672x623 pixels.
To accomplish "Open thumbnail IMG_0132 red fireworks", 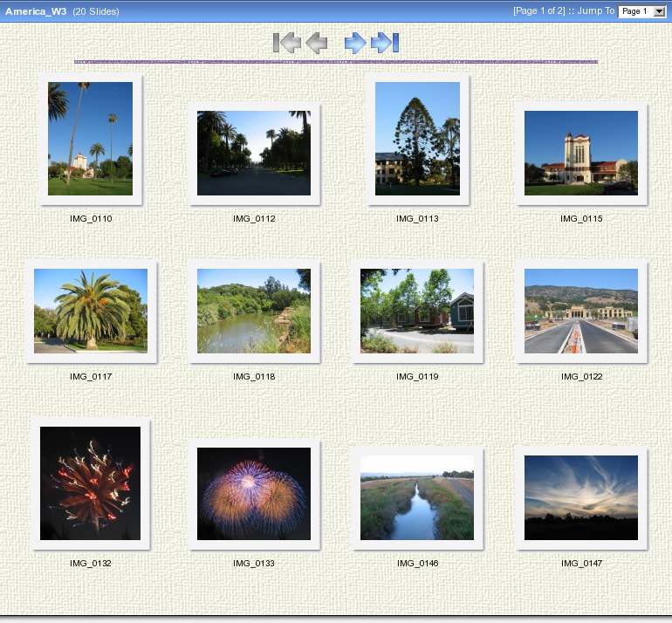I will point(91,483).
